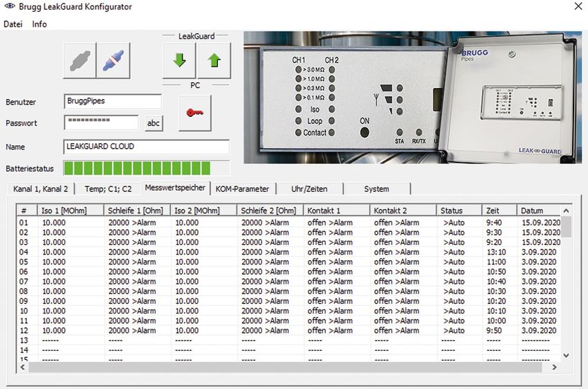Click the time cell 13:10

[496, 252]
